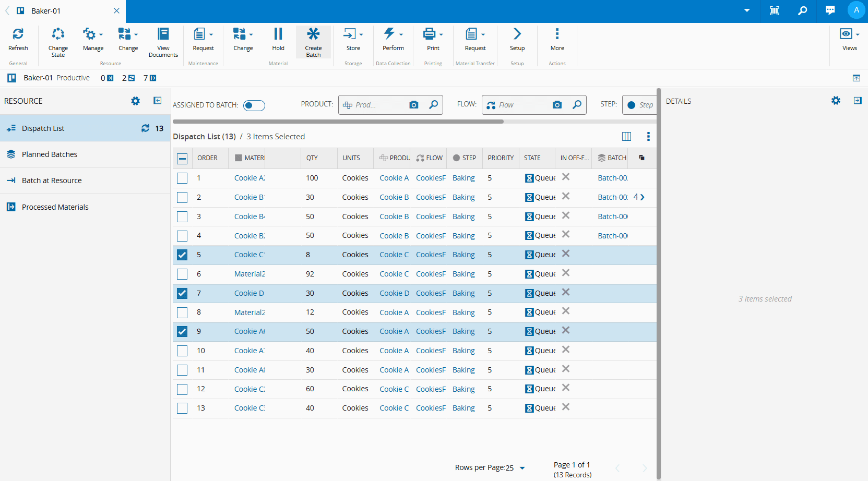Open the Cookie D material link
868x481 pixels.
click(x=249, y=293)
